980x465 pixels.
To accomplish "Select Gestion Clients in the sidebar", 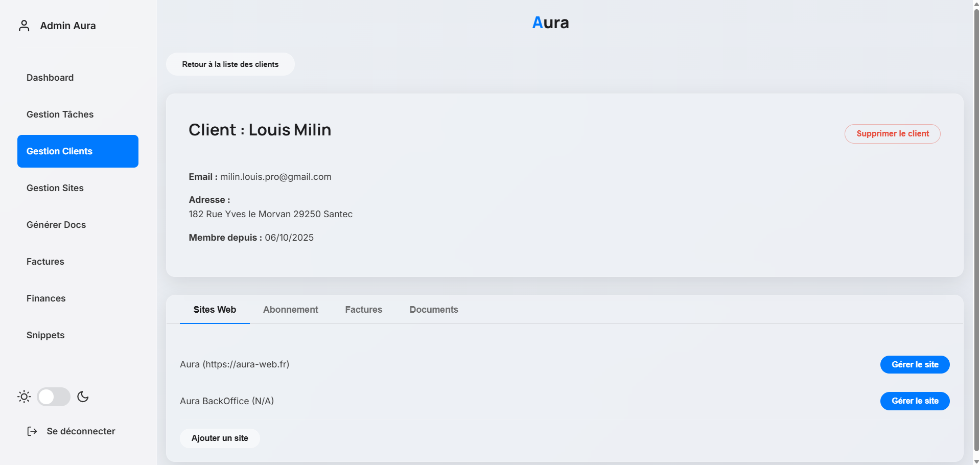I will point(59,151).
